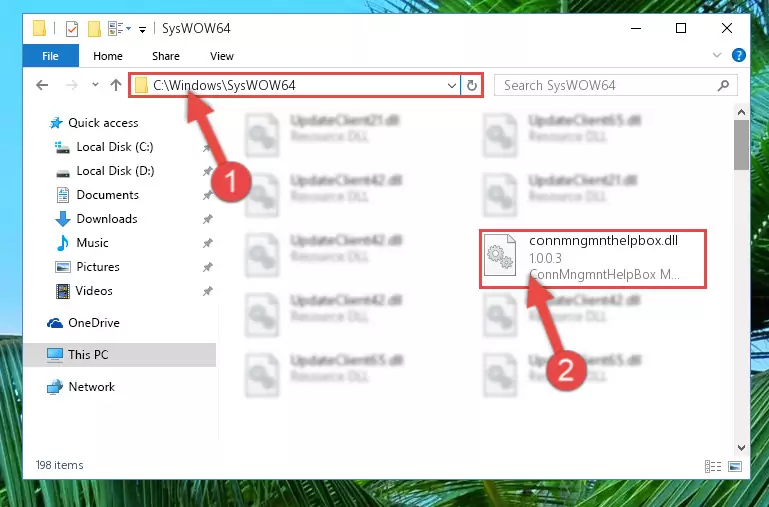
Task: Click the pin icon next to Pictures
Action: coord(207,267)
